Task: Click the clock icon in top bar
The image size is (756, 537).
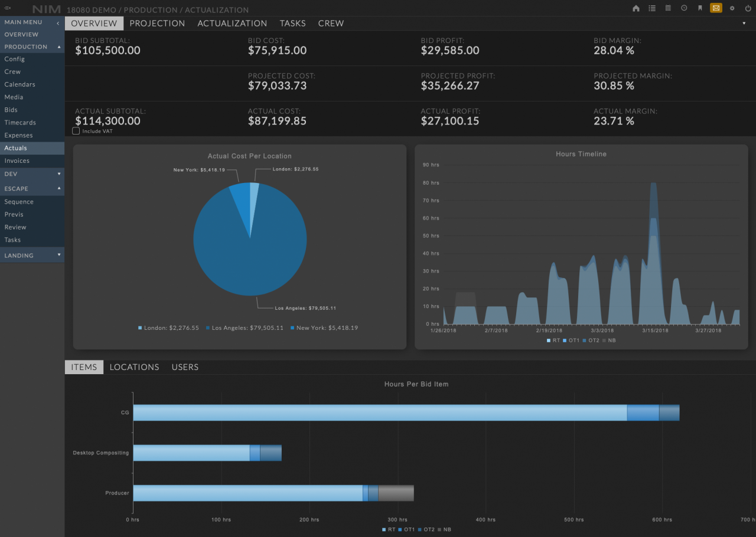Action: click(684, 8)
